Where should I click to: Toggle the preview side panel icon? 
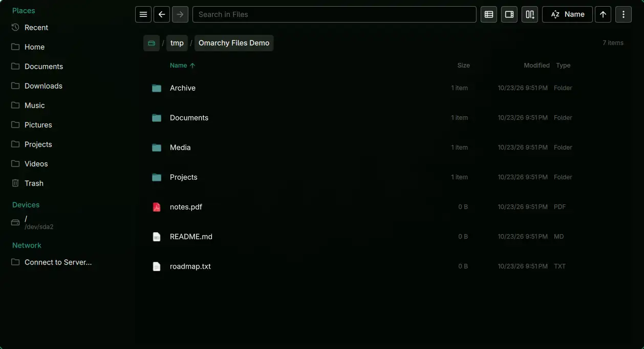509,14
